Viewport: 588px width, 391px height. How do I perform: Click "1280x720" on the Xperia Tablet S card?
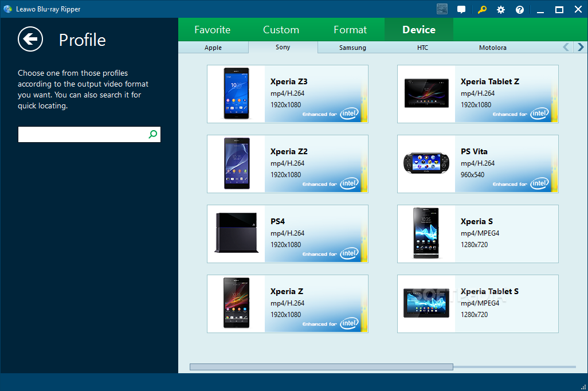[x=475, y=314]
